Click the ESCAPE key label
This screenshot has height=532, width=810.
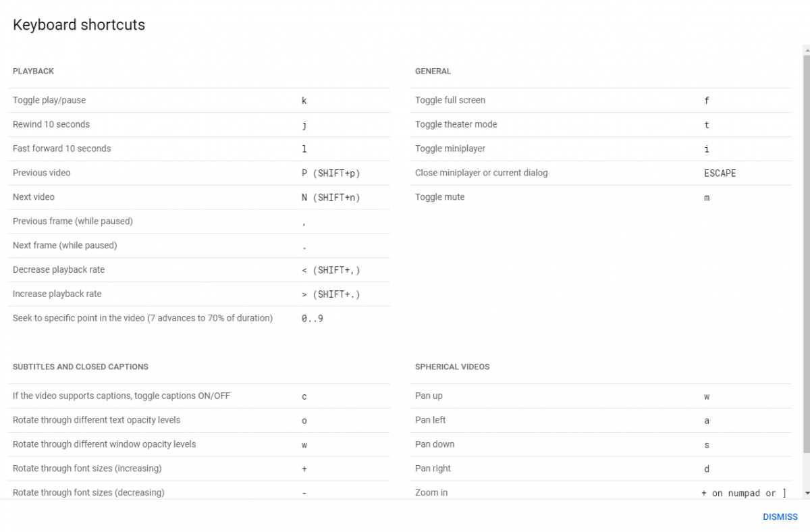point(720,173)
